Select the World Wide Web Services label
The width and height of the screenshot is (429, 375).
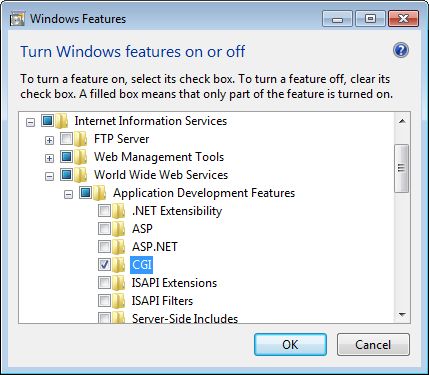(x=161, y=175)
